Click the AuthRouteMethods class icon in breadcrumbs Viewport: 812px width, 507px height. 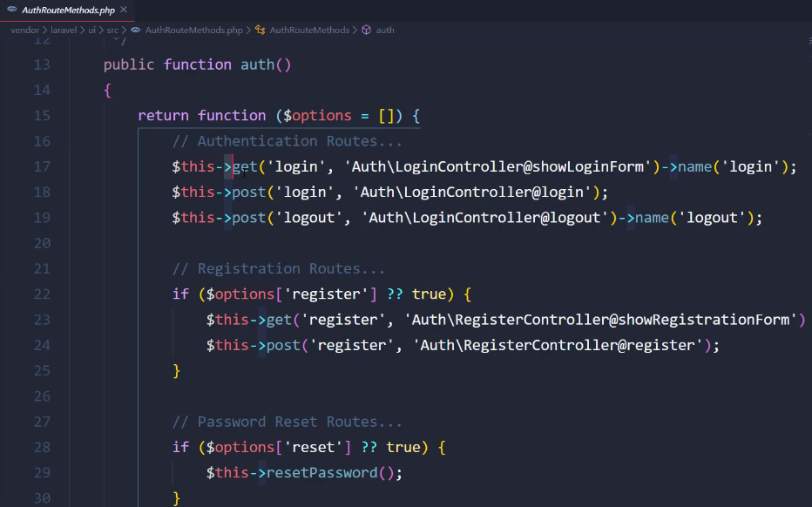[261, 30]
